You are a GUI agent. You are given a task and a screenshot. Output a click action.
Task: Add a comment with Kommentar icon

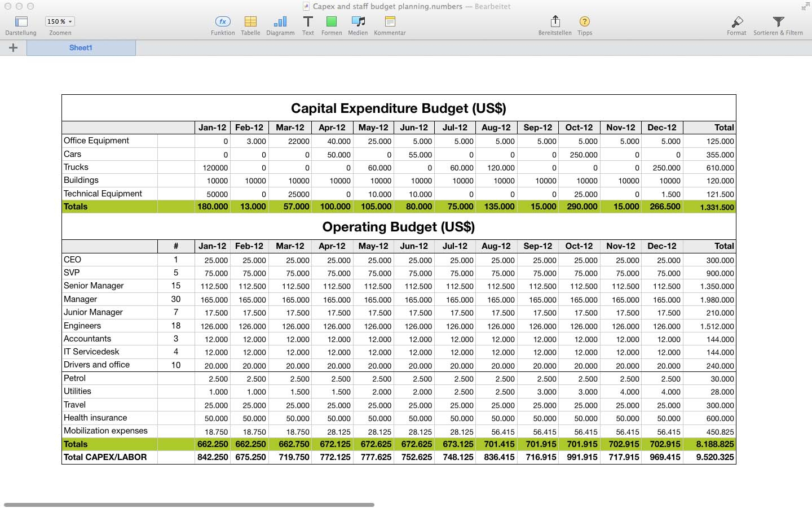[x=390, y=22]
